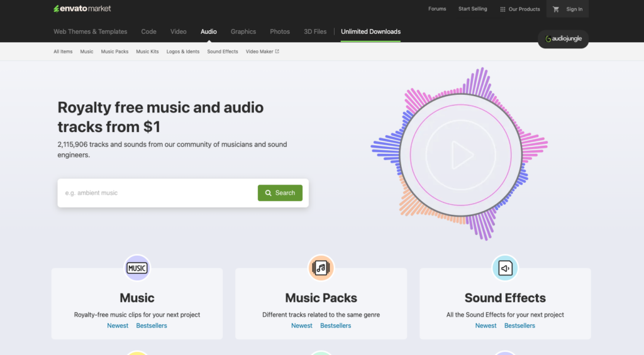Click 'Royalty-free music clips' description text
The height and width of the screenshot is (355, 644).
pyautogui.click(x=136, y=315)
